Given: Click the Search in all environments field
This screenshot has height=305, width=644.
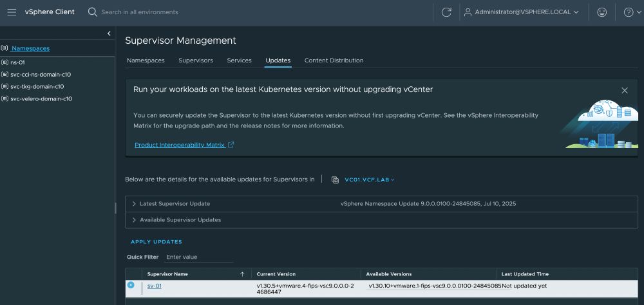Looking at the screenshot, I should click(x=140, y=12).
